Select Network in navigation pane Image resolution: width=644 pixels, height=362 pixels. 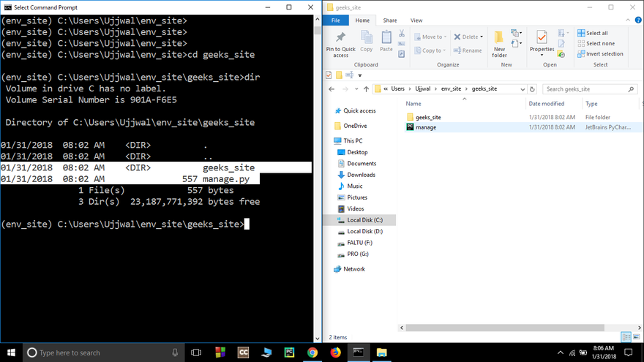click(350, 269)
